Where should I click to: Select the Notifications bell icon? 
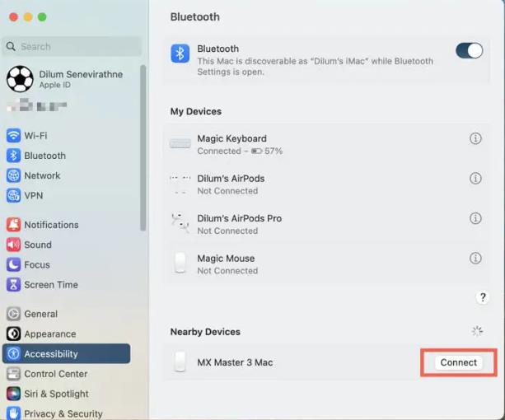[13, 225]
